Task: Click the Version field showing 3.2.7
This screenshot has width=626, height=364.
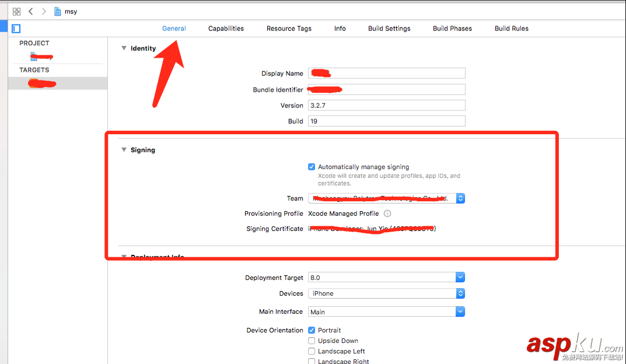Action: pyautogui.click(x=386, y=106)
